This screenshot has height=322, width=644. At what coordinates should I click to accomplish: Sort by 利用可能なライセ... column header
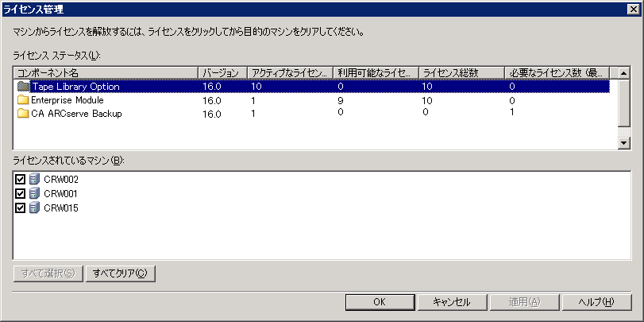[x=376, y=73]
